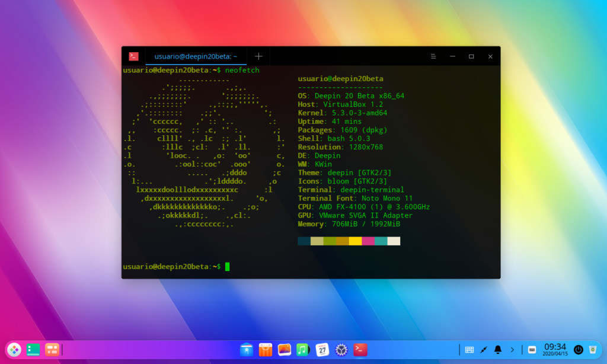Click the terminal app icon in the title bar
The width and height of the screenshot is (607, 364).
tap(133, 56)
